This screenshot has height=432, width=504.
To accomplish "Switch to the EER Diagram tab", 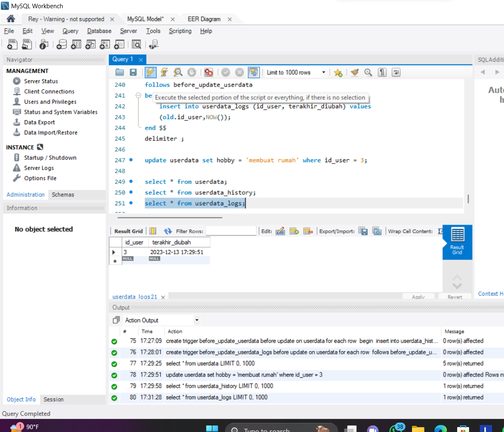I will click(204, 19).
